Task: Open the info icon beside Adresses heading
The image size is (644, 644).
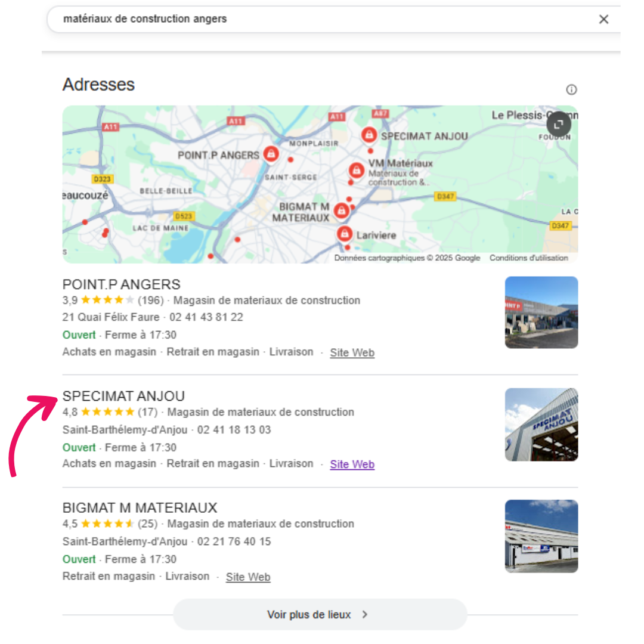Action: (571, 89)
